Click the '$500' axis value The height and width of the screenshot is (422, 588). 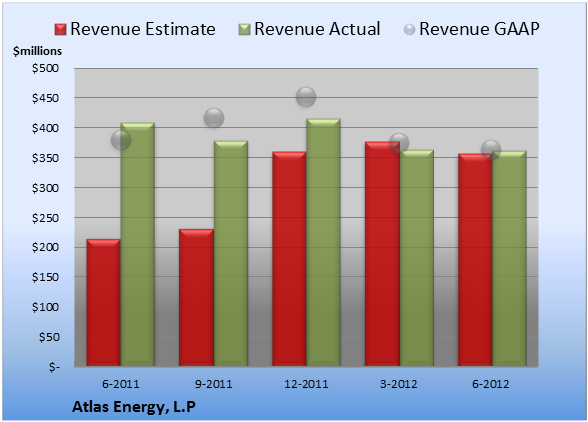click(45, 68)
